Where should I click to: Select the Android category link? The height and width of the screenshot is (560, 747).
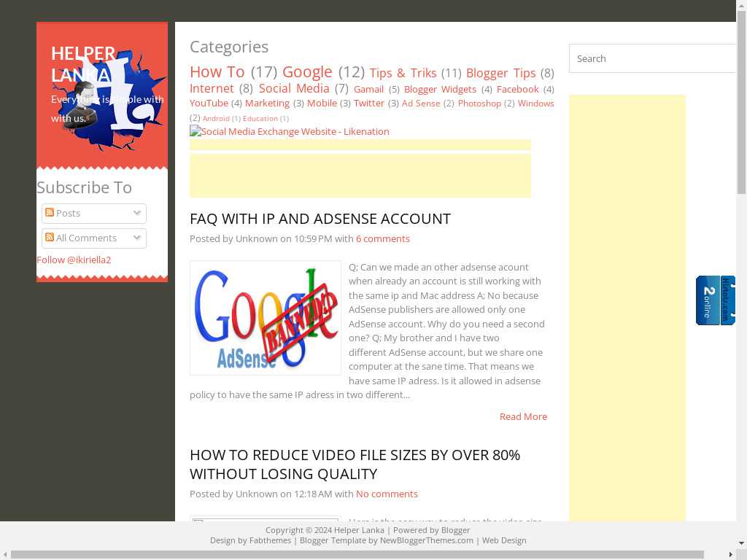[x=216, y=119]
